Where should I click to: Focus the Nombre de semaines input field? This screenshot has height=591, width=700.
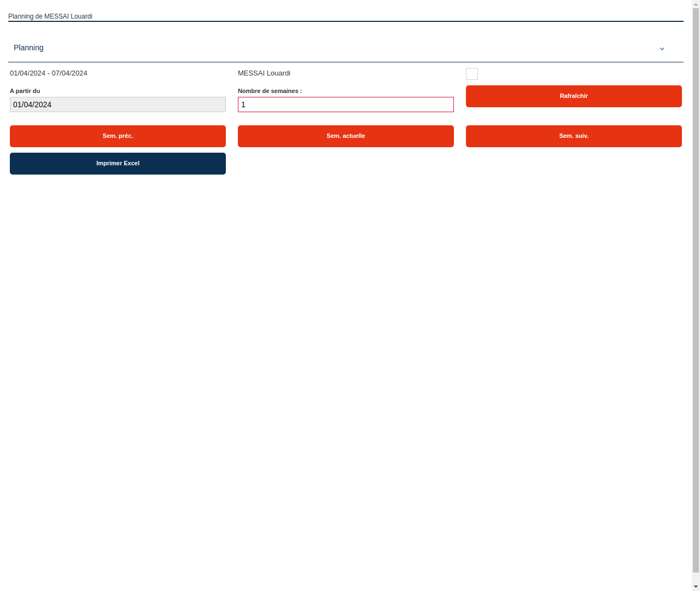(x=346, y=105)
